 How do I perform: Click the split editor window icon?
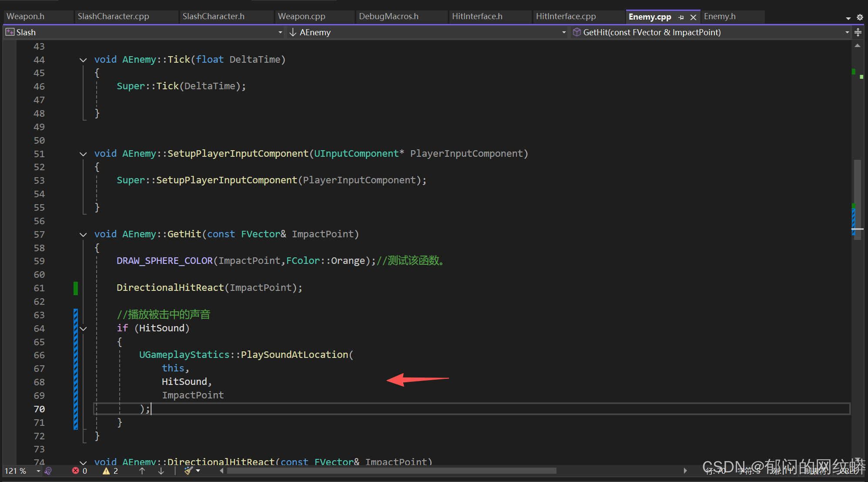[858, 32]
